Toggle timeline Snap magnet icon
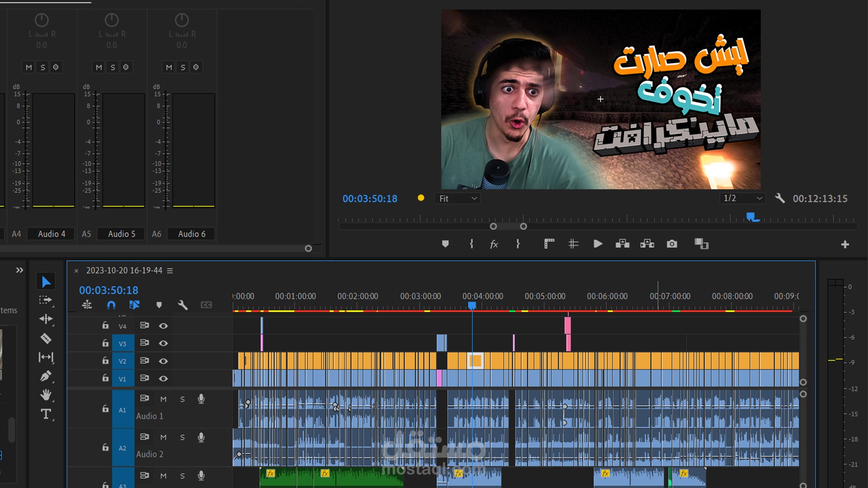Screen dimensions: 868x488 [x=111, y=305]
